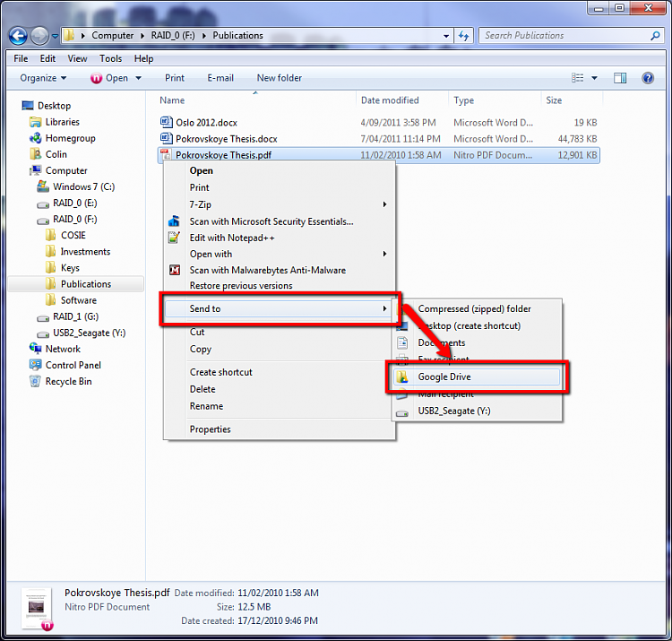Click the Notepad++ icon in context menu
This screenshot has width=672, height=641.
(x=174, y=238)
